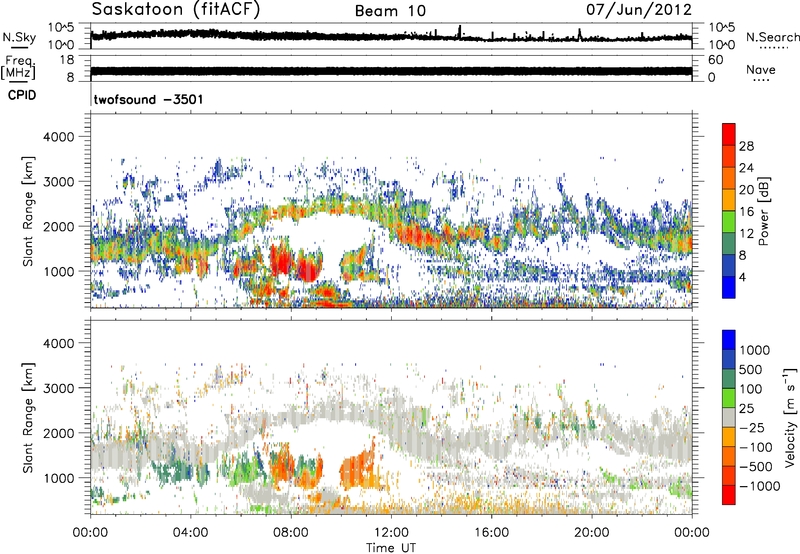This screenshot has width=800, height=554.
Task: Click the "16" label on power colorbar
Action: tap(746, 212)
